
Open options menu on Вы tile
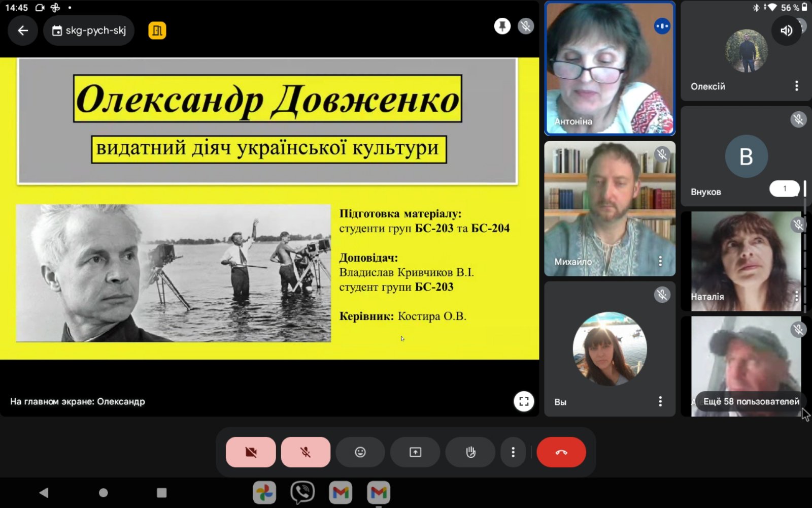coord(660,401)
